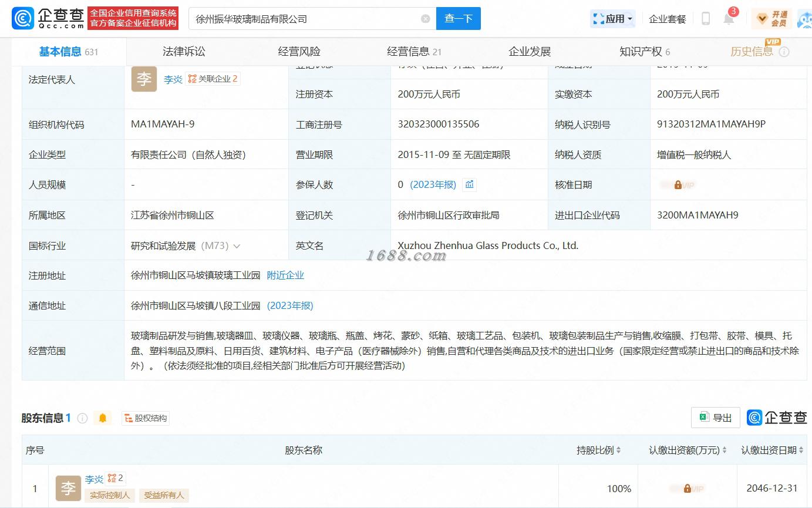Click the 开通会员 VIP diamond icon
812x508 pixels.
(x=762, y=19)
